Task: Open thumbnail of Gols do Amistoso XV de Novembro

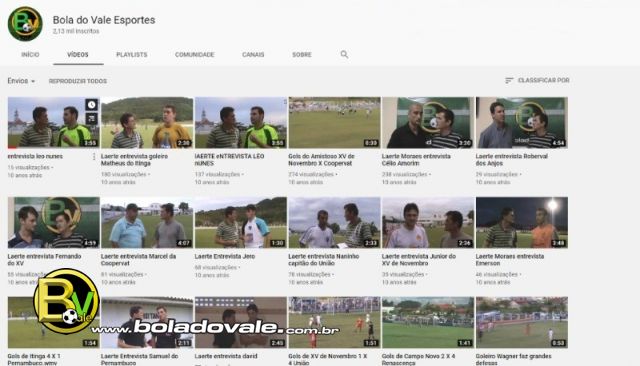Action: [x=334, y=122]
